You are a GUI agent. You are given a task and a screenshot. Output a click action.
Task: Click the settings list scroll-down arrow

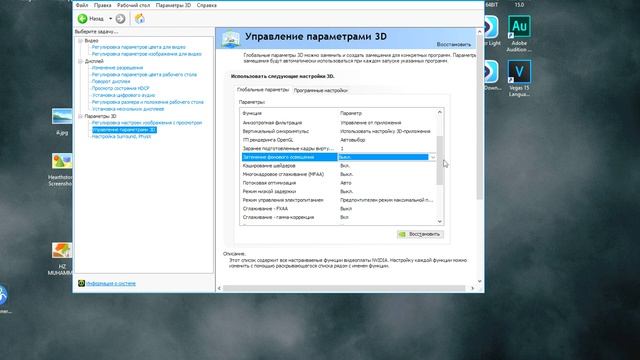click(x=440, y=221)
